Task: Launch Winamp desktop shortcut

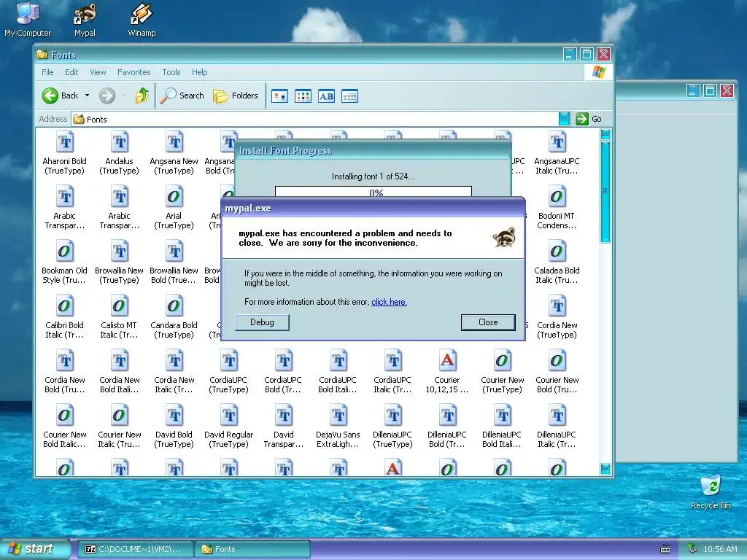Action: pyautogui.click(x=142, y=20)
